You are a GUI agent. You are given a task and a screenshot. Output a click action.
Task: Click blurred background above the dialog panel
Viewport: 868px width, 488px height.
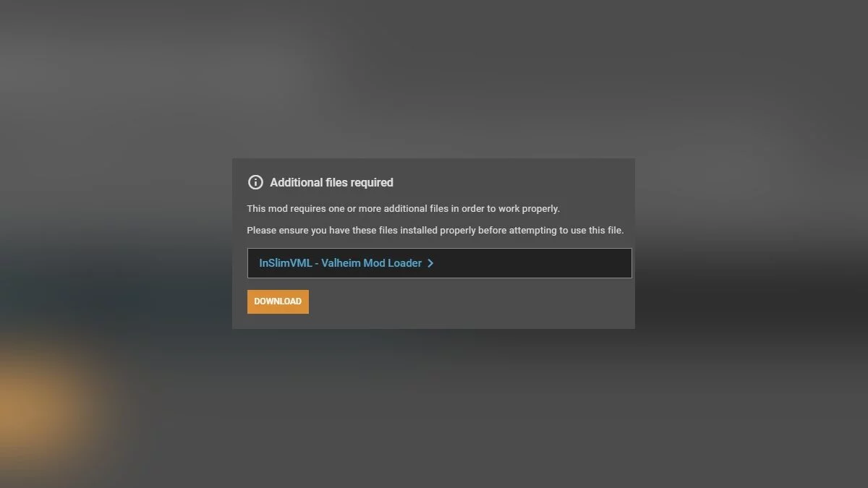coord(434,80)
